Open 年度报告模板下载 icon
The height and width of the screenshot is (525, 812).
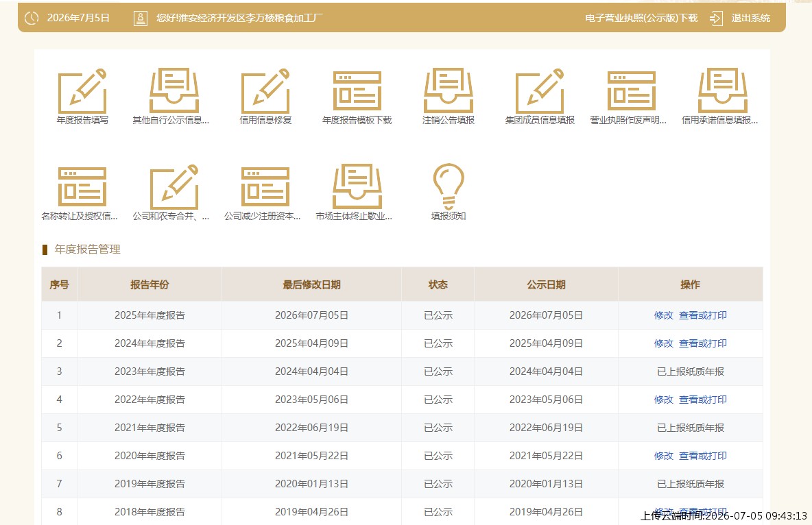(x=357, y=91)
